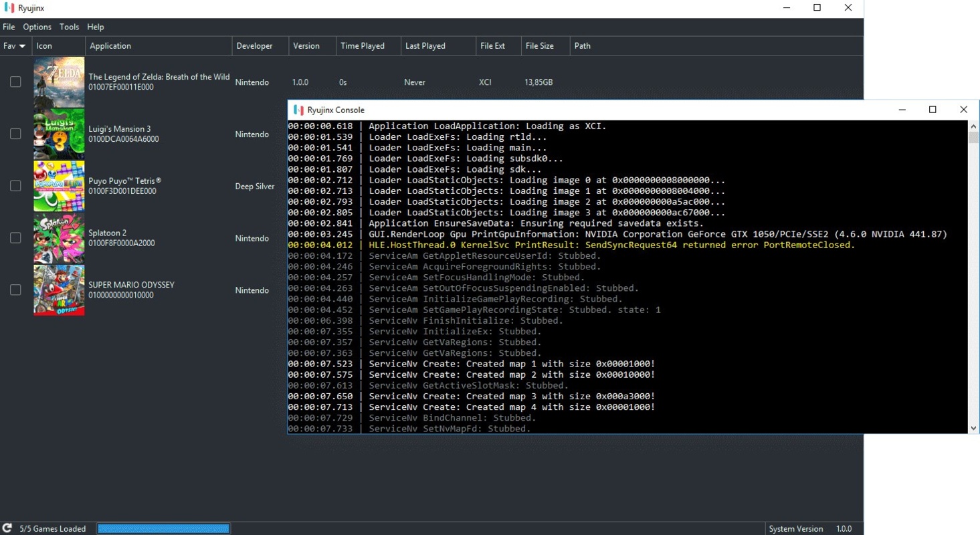Click 'Deep Silver' developer cell

coord(255,187)
